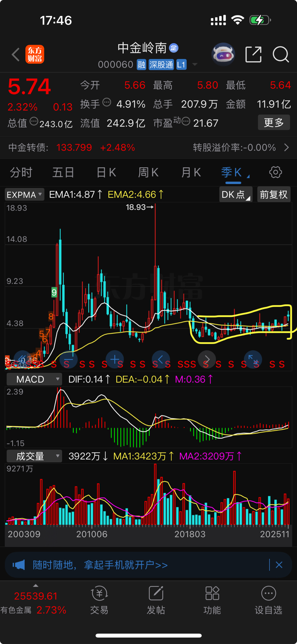Pan chart fast left with double-arrow

click(22, 359)
